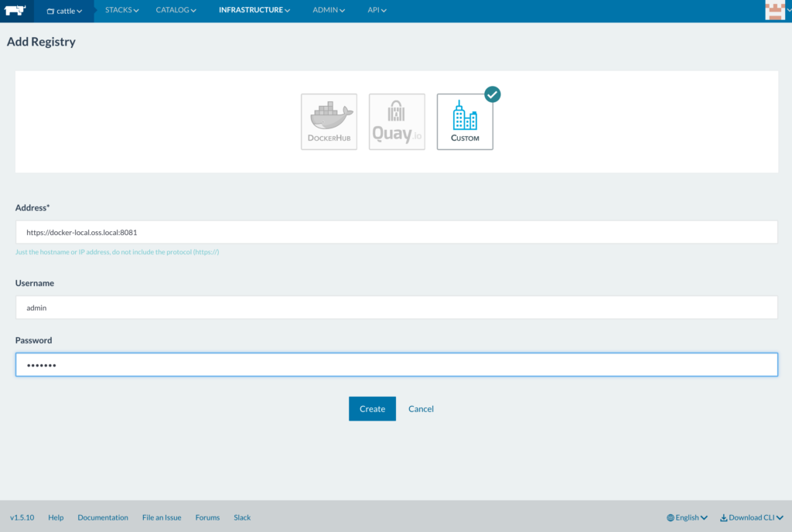Open the English language selector
Image resolution: width=792 pixels, height=532 pixels.
[687, 517]
